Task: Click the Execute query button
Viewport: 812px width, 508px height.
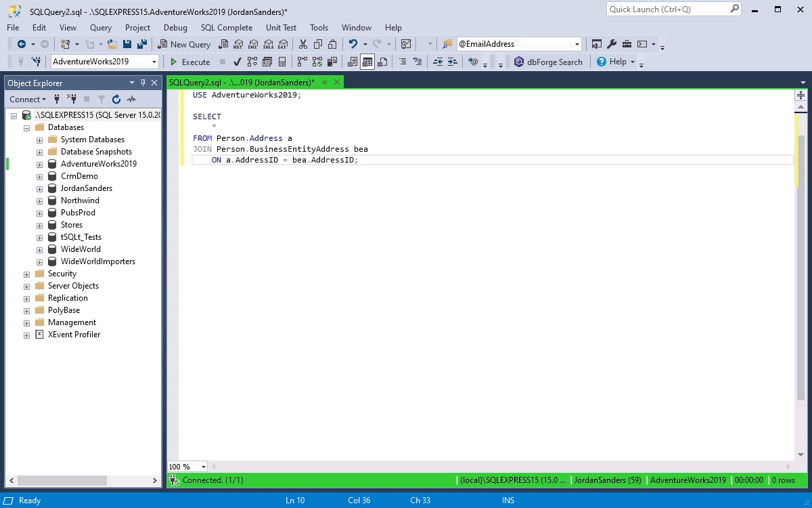Action: pyautogui.click(x=189, y=62)
